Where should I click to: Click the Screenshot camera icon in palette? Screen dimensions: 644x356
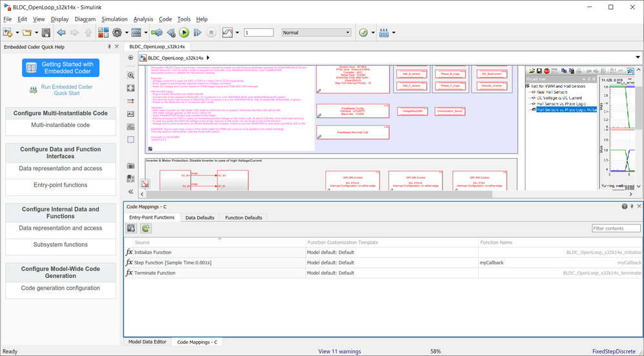(x=131, y=166)
